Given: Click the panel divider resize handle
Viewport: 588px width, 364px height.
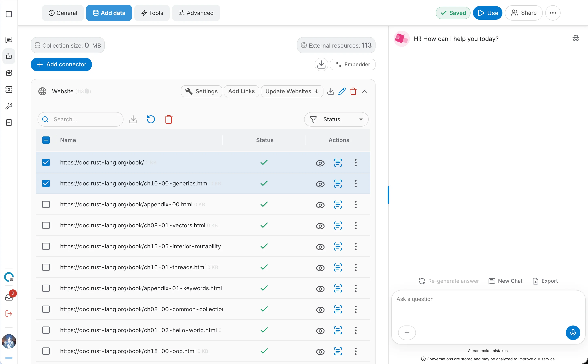Looking at the screenshot, I should [388, 195].
